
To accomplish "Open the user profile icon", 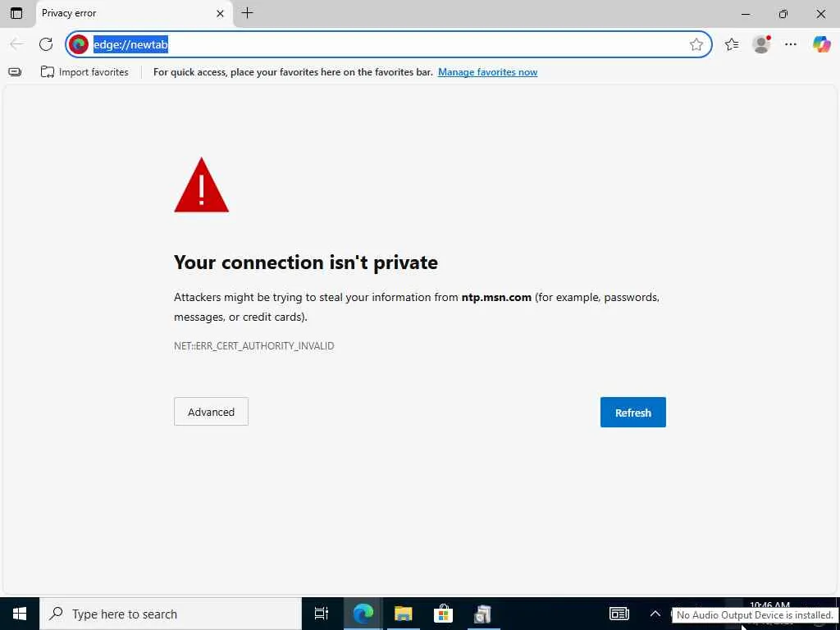I will tap(761, 44).
